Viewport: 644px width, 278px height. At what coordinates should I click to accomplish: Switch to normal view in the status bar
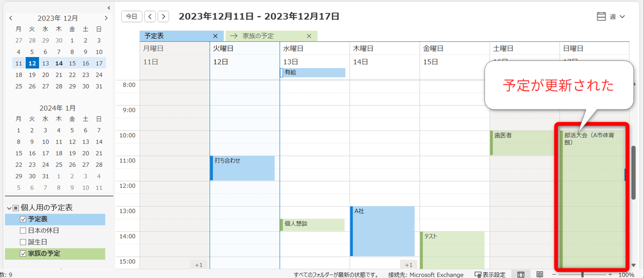(521, 275)
